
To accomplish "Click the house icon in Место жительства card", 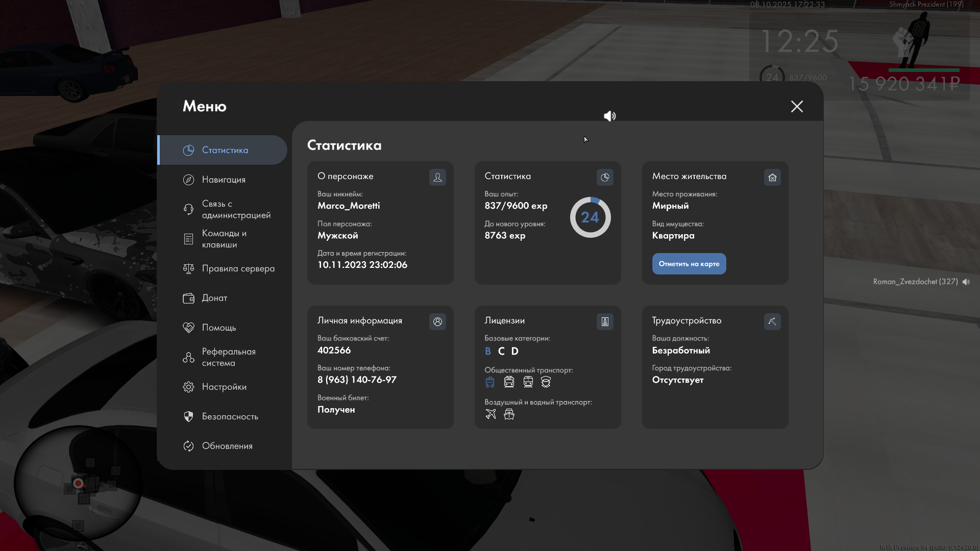I will [x=772, y=177].
